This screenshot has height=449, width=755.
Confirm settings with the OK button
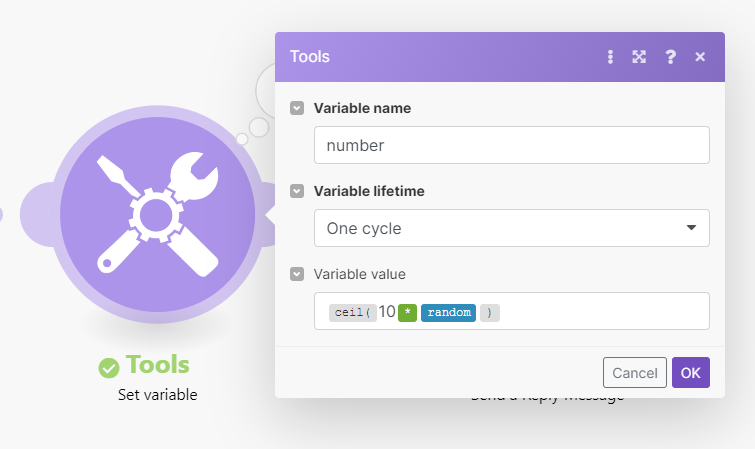[691, 372]
